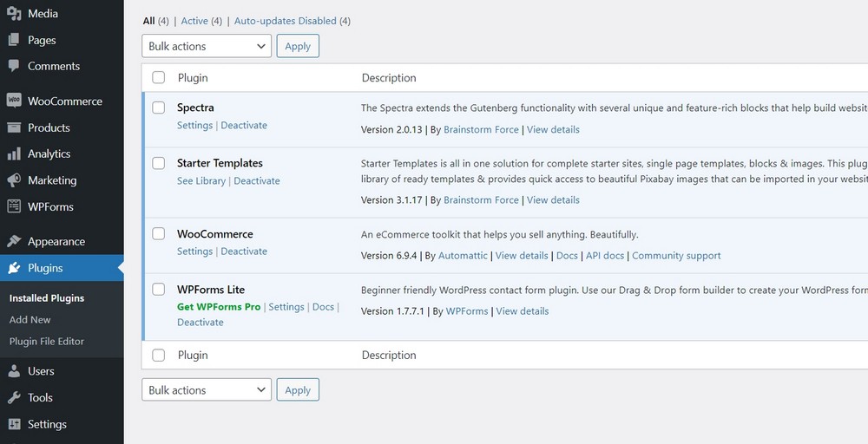Viewport: 868px width, 444px height.
Task: Open Media via its sidebar icon
Action: 14,13
